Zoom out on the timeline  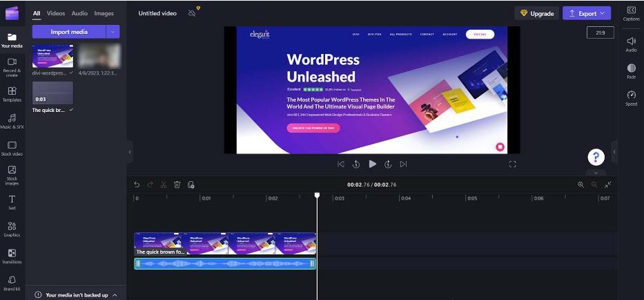tap(594, 185)
